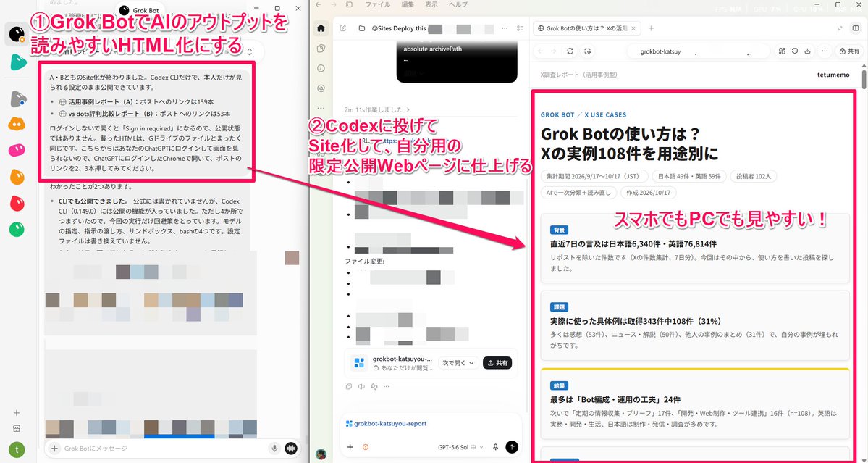The width and height of the screenshot is (868, 463).
Task: Open Codex home icon in left rail
Action: [321, 28]
